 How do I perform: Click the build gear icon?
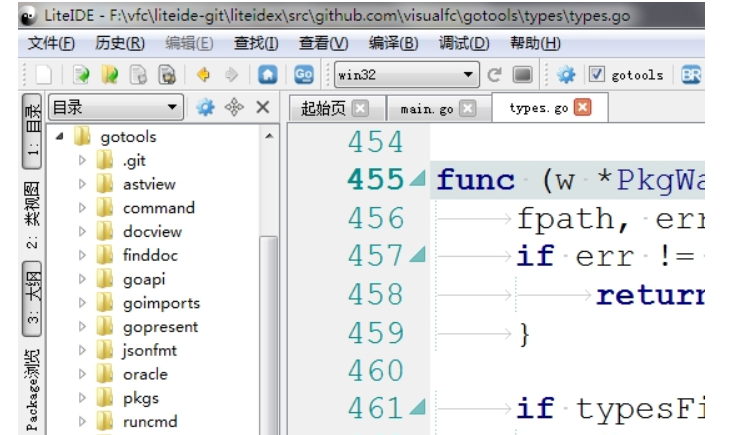coord(566,75)
